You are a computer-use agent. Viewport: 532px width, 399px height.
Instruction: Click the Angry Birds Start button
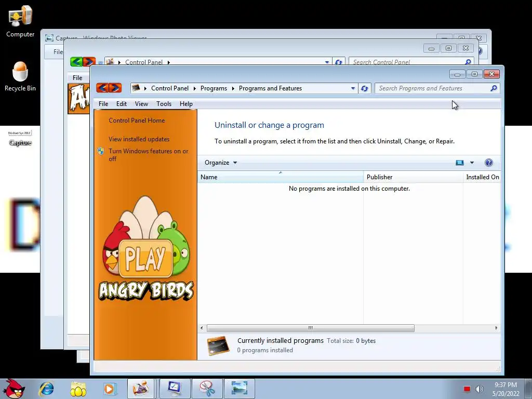point(14,389)
